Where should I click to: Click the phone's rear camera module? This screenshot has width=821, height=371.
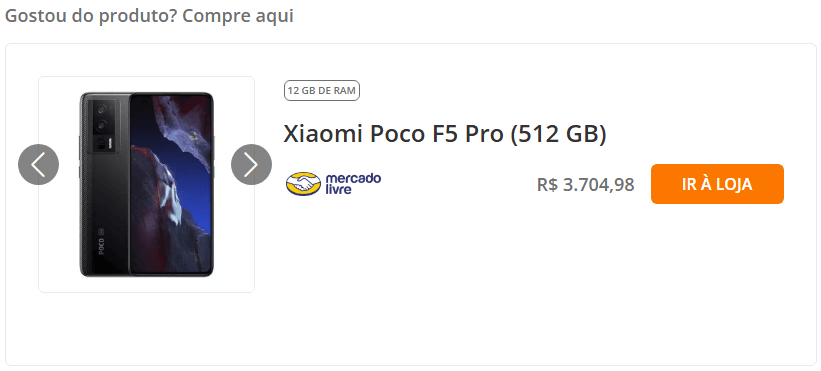tap(105, 127)
